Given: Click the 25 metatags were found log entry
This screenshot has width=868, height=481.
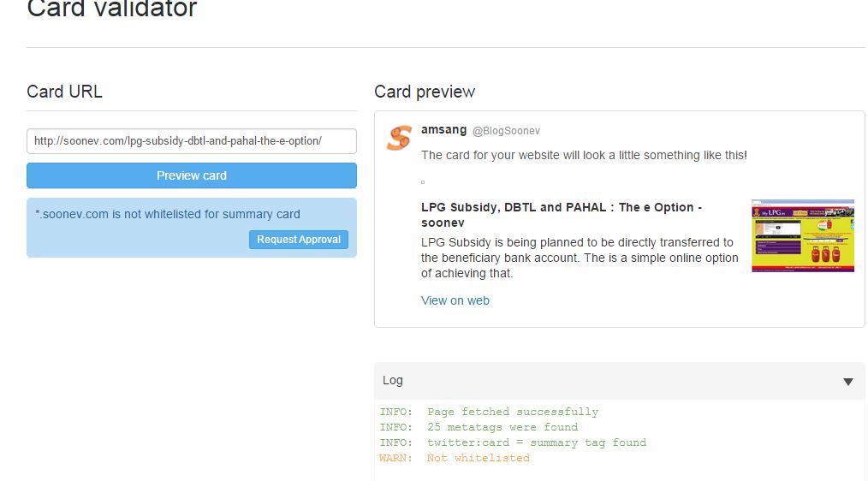Looking at the screenshot, I should click(x=479, y=427).
